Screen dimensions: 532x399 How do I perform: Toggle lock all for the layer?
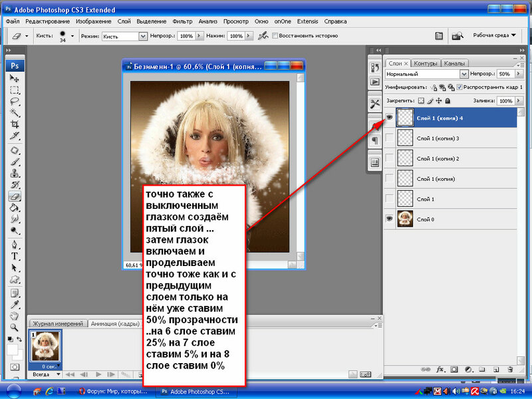tap(448, 101)
